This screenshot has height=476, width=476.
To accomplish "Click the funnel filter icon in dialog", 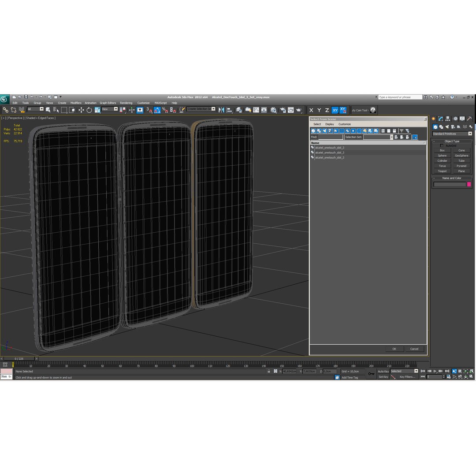I will pos(402,131).
